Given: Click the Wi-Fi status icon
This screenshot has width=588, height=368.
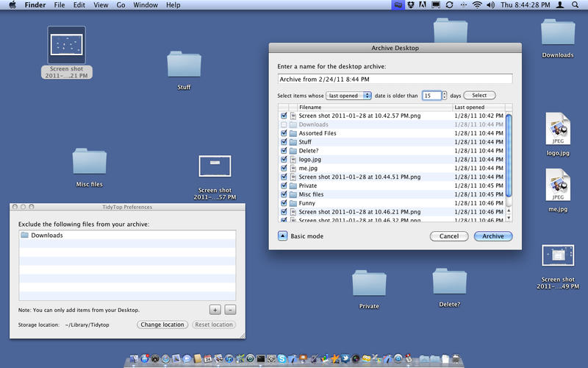Looking at the screenshot, I should coord(477,5).
